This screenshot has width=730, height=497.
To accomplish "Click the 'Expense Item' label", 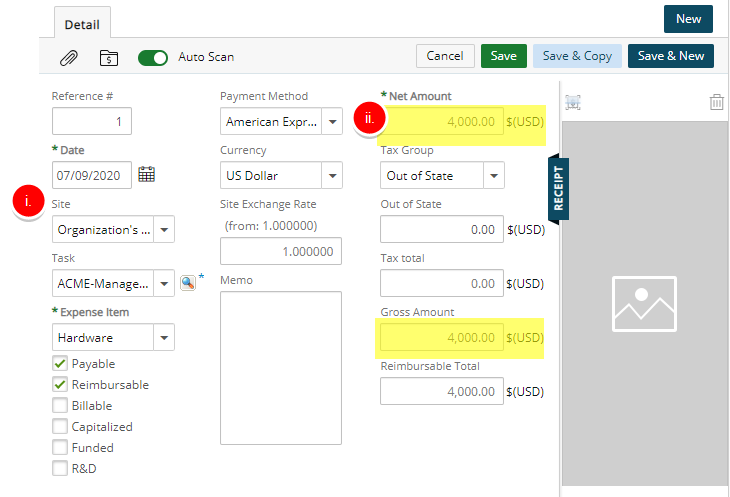I will (x=95, y=312).
